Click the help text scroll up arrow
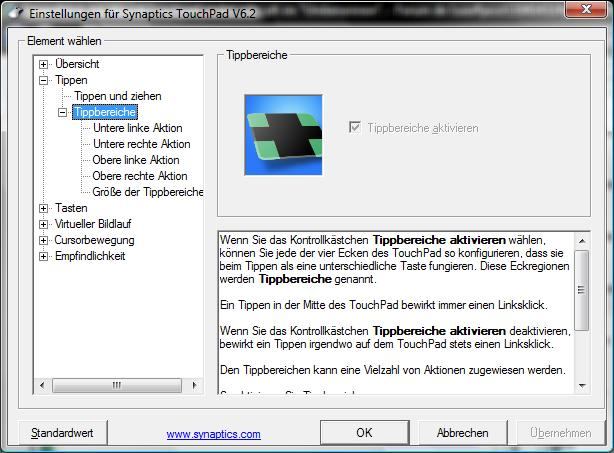This screenshot has height=453, width=614. [582, 241]
